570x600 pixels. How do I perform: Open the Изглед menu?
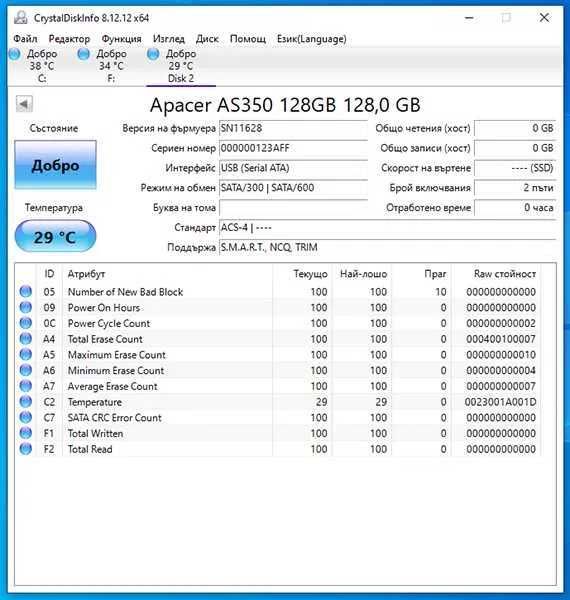tap(169, 39)
